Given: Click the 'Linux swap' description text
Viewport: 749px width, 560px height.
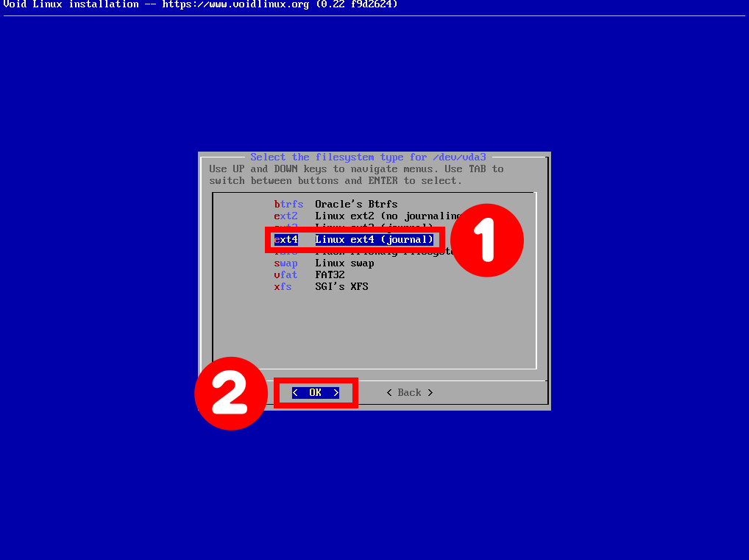Looking at the screenshot, I should click(344, 263).
